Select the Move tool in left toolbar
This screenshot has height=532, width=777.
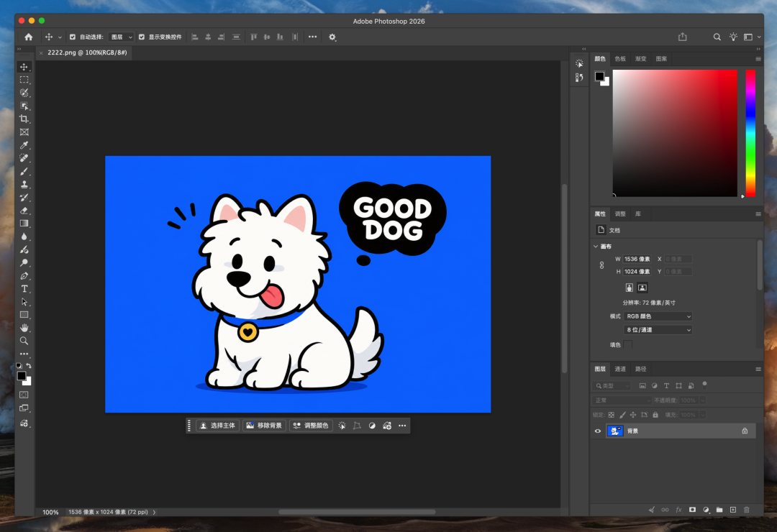click(24, 67)
